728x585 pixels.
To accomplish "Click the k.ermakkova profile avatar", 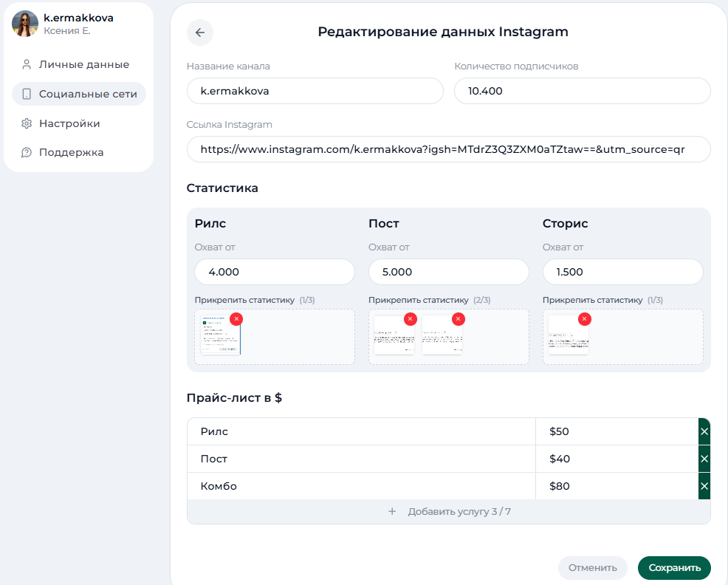I will [24, 24].
